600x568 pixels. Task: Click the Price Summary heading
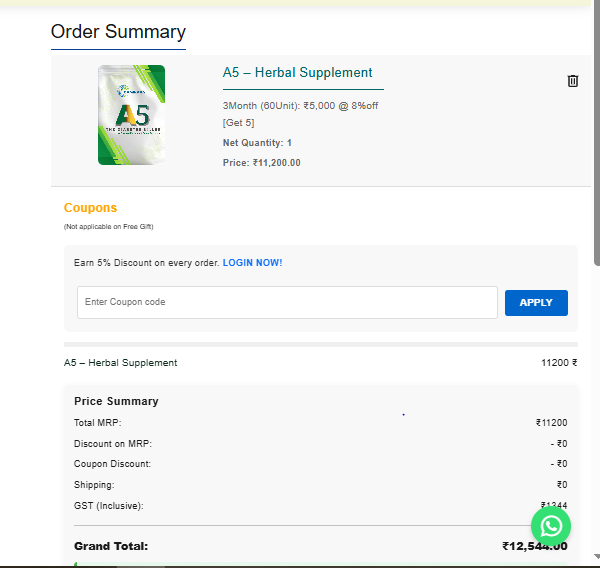116,401
